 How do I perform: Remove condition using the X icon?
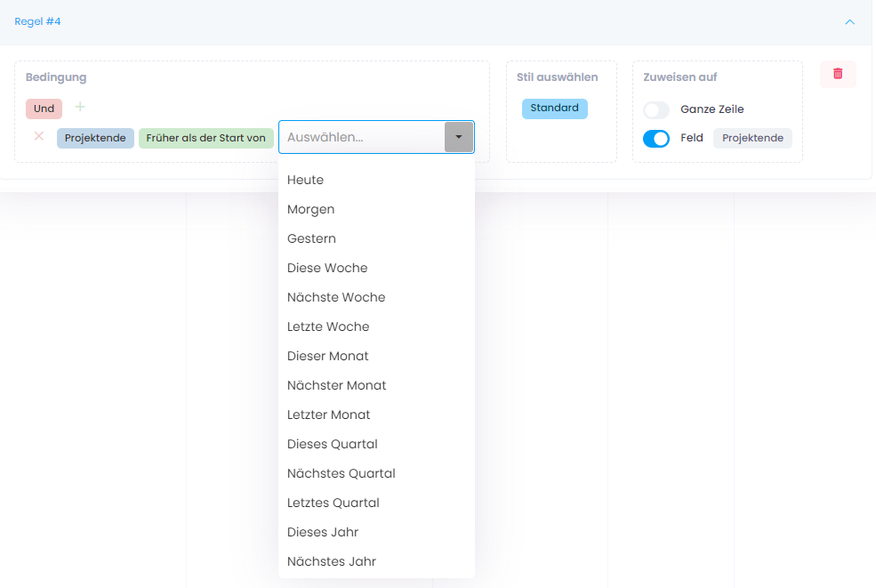click(x=38, y=137)
